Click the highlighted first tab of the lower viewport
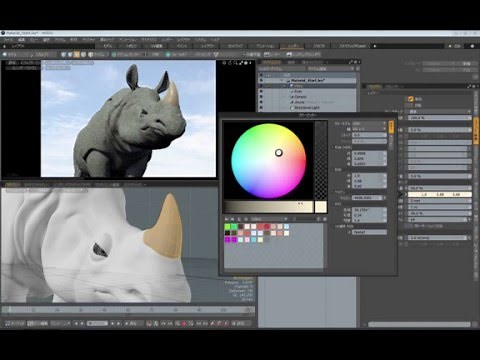Viewport: 480px width, 360px height. (12, 184)
